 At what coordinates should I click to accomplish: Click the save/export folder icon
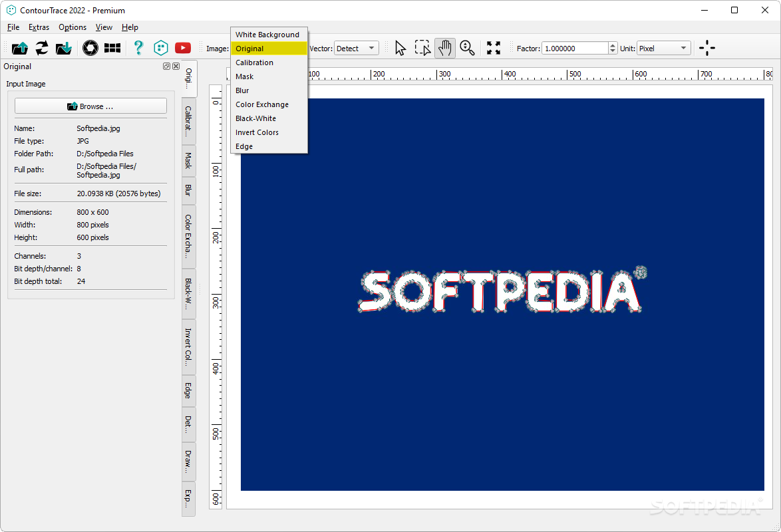[64, 49]
